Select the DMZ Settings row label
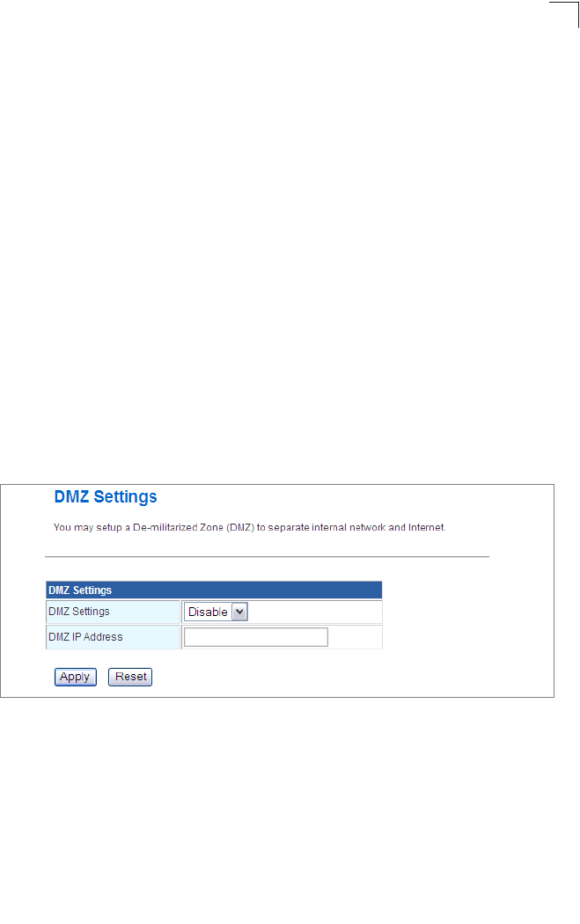This screenshot has height=924, width=580. point(79,612)
